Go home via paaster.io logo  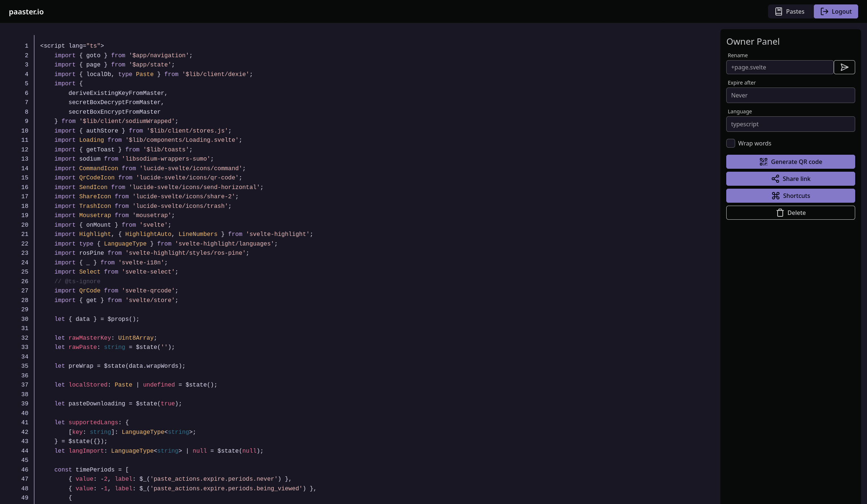click(26, 12)
